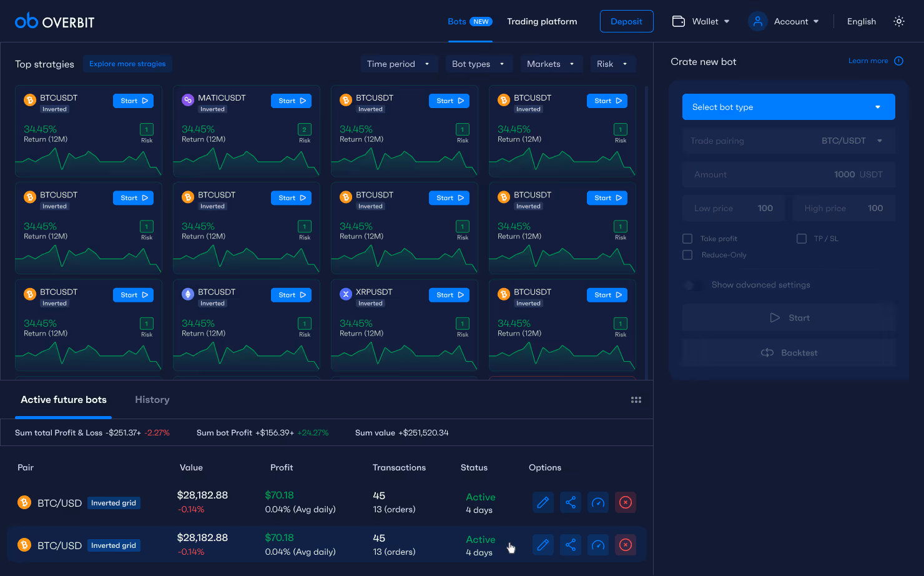Click the Bitcoin icon of first active bot
Screen dimensions: 924x576
(x=24, y=502)
